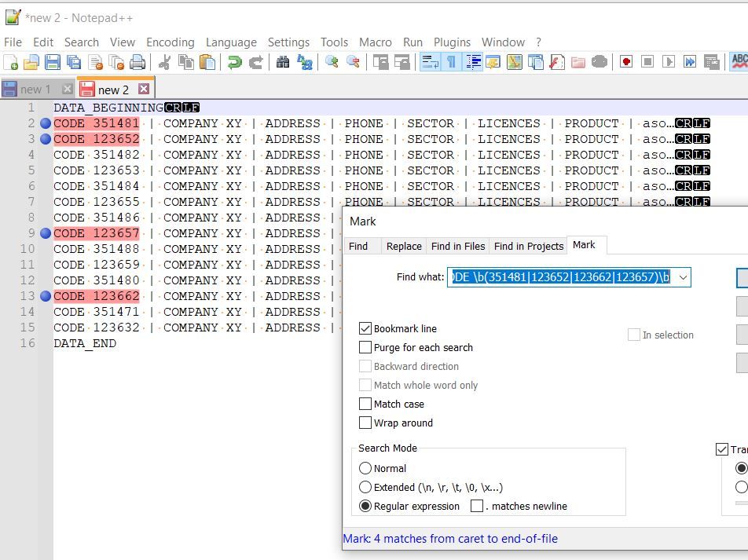The width and height of the screenshot is (748, 560).
Task: Print the document via printer icon
Action: (137, 62)
